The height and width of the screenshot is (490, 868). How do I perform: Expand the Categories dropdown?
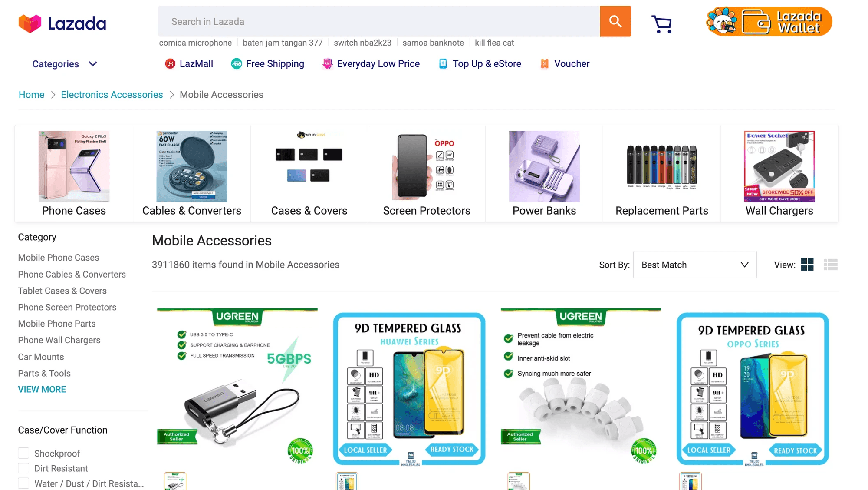(65, 64)
